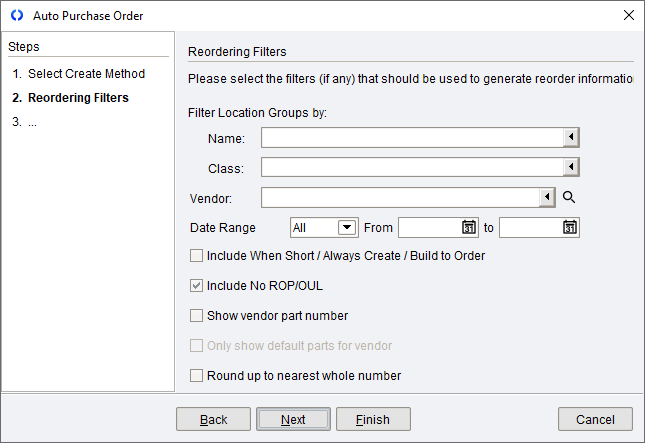Close the Auto Purchase Order dialog

click(628, 15)
